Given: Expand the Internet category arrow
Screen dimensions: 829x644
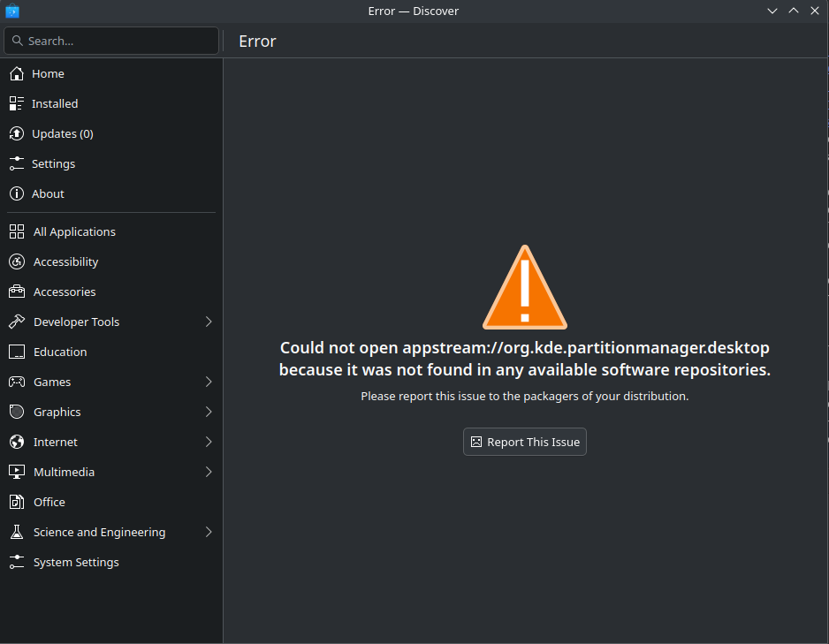Looking at the screenshot, I should pos(209,443).
